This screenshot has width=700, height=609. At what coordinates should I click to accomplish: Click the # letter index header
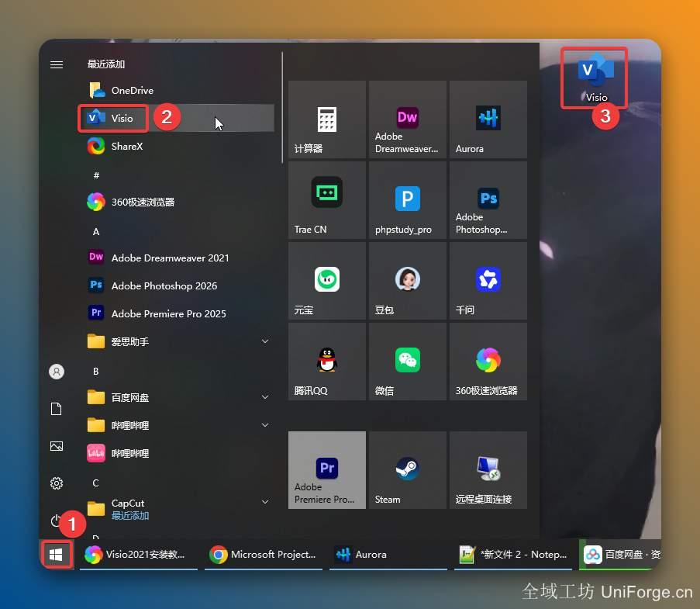point(96,175)
